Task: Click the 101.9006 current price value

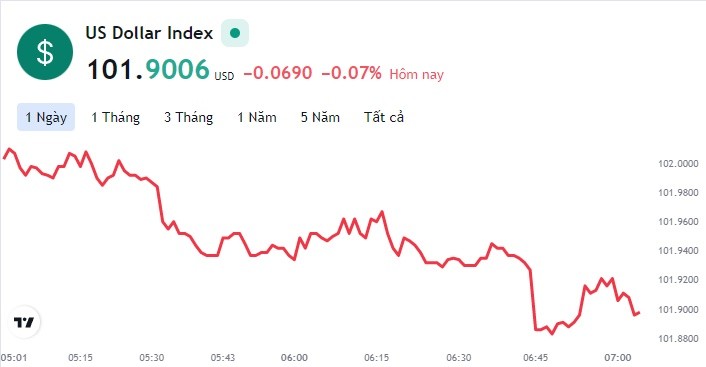Action: pyautogui.click(x=149, y=70)
